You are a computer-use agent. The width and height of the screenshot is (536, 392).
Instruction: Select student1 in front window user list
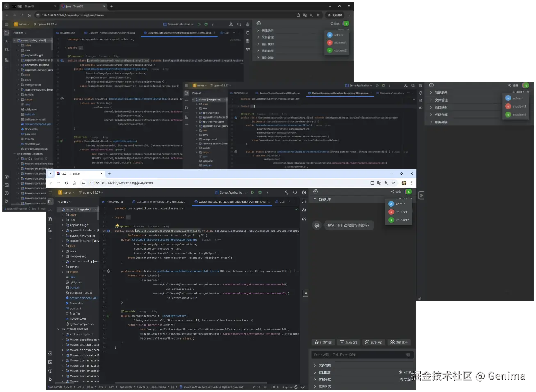(x=399, y=212)
